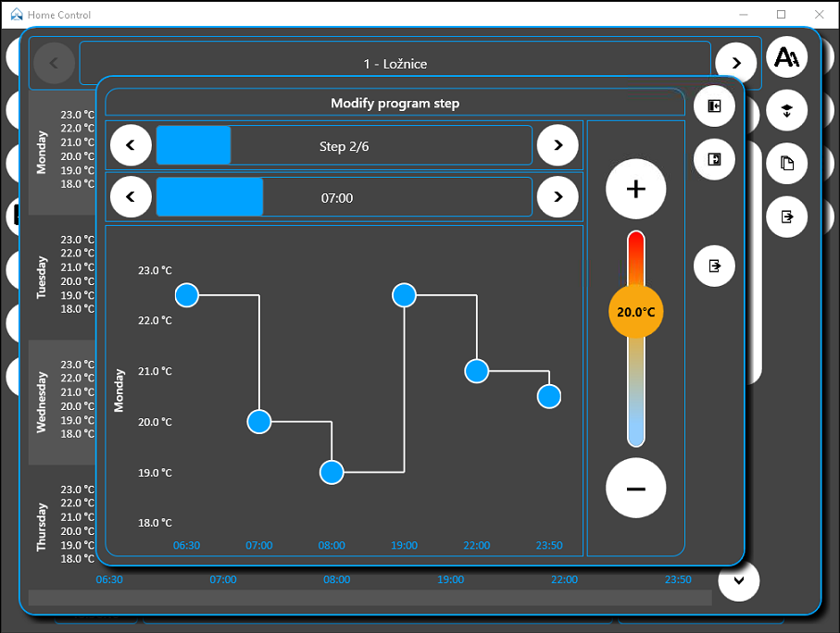Screen dimensions: 840x633
Task: Click the font size Aa icon
Action: (786, 57)
